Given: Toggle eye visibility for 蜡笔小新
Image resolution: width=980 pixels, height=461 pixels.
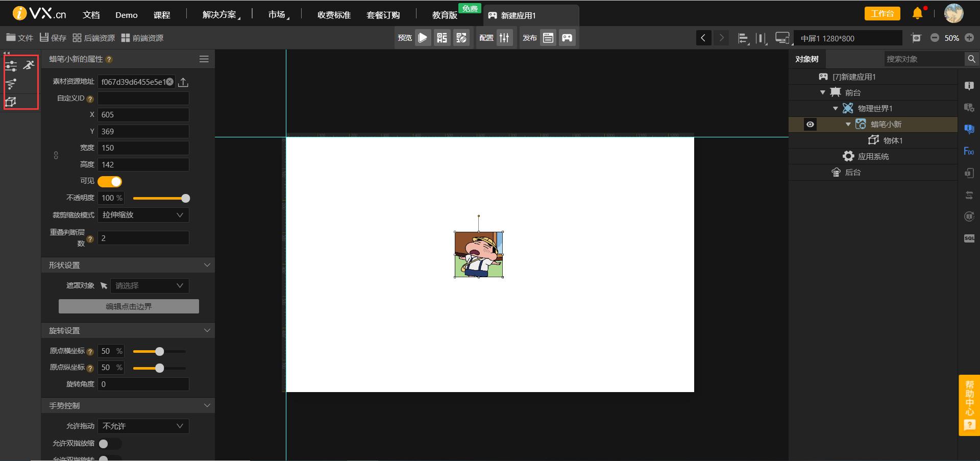Looking at the screenshot, I should click(x=810, y=124).
